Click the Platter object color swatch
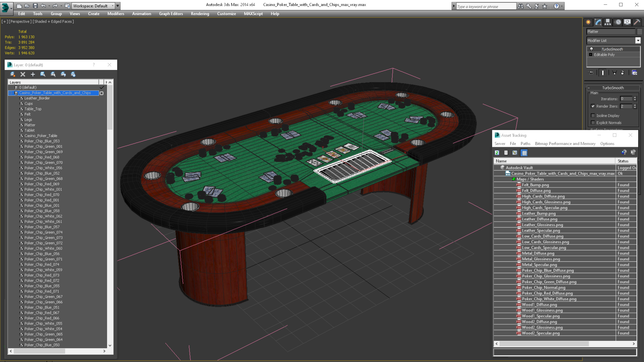Viewport: 644px width, 362px height. pos(640,32)
